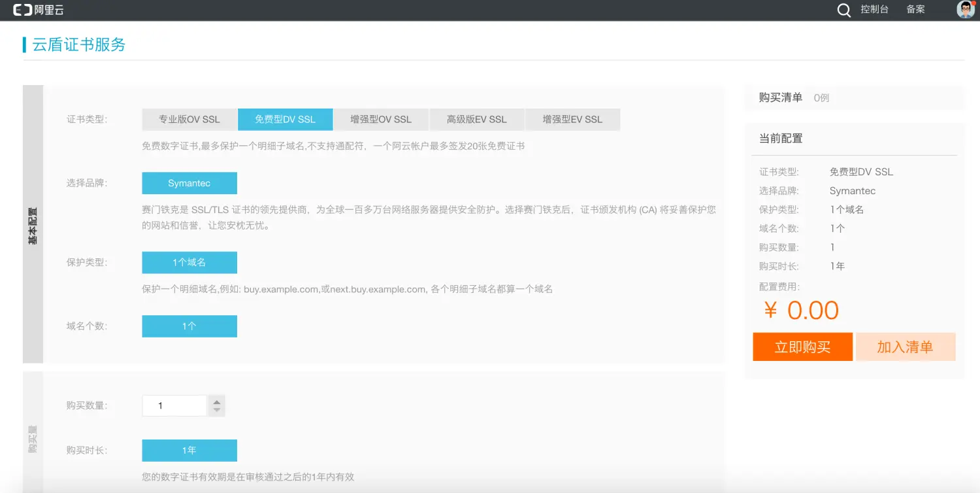
Task: Click the 购买数量 quantity input field
Action: point(174,405)
